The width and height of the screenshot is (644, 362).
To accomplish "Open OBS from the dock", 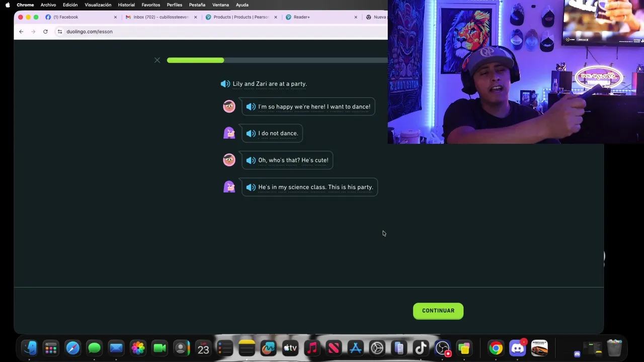I will 442,348.
